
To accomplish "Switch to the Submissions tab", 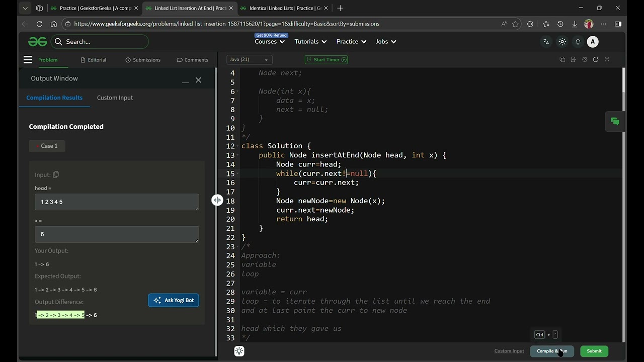I will [x=143, y=60].
